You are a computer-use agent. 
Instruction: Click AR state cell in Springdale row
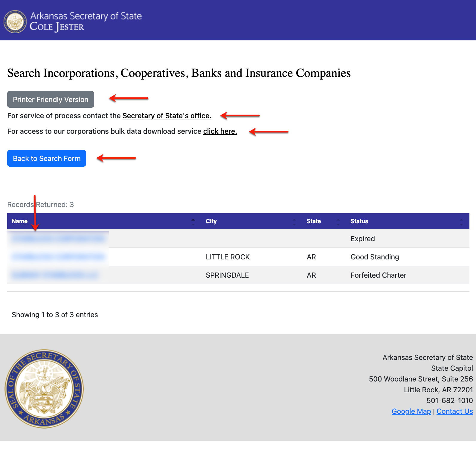coord(311,275)
